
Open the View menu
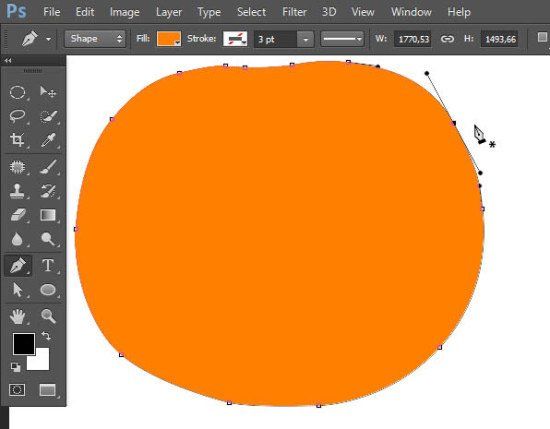click(x=363, y=12)
